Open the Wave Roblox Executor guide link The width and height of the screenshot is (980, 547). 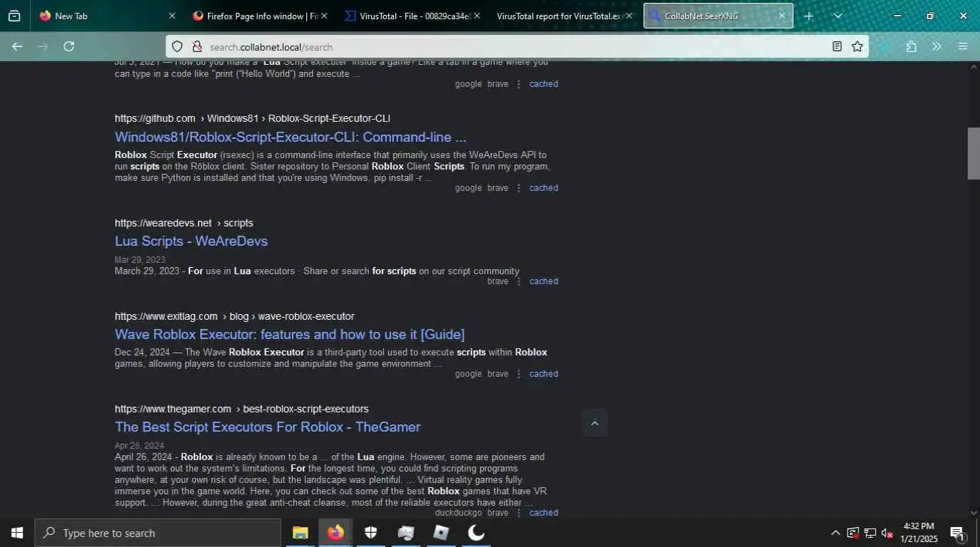point(289,335)
